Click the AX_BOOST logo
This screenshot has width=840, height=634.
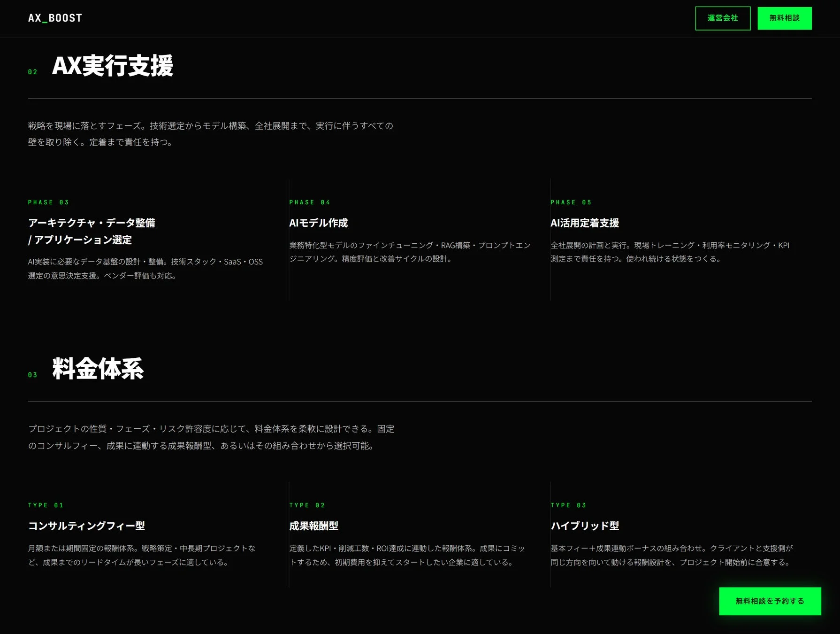[x=55, y=18]
